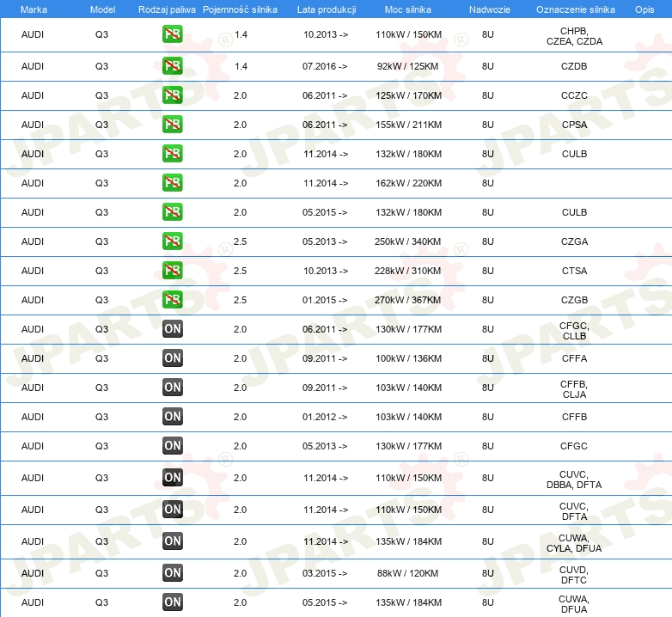Click the ON icon in the CUVC, DFTA row
Screen dimensions: 672x617
(x=173, y=509)
